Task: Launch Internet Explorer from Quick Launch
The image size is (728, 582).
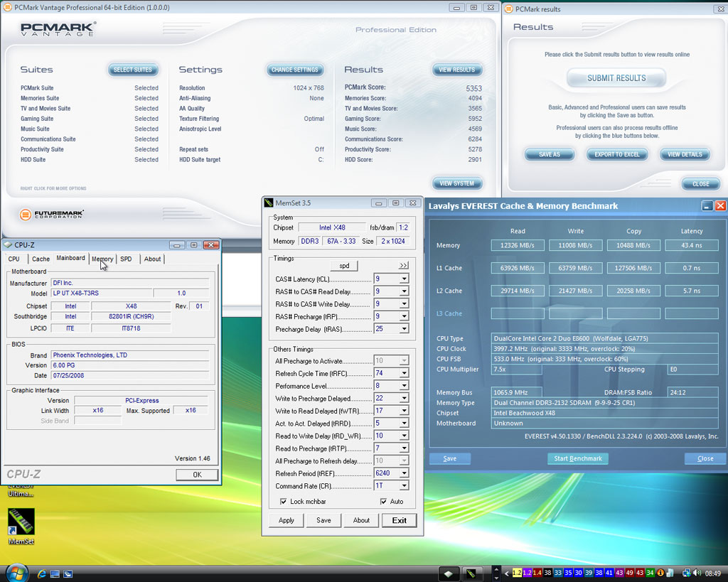Action: click(42, 573)
